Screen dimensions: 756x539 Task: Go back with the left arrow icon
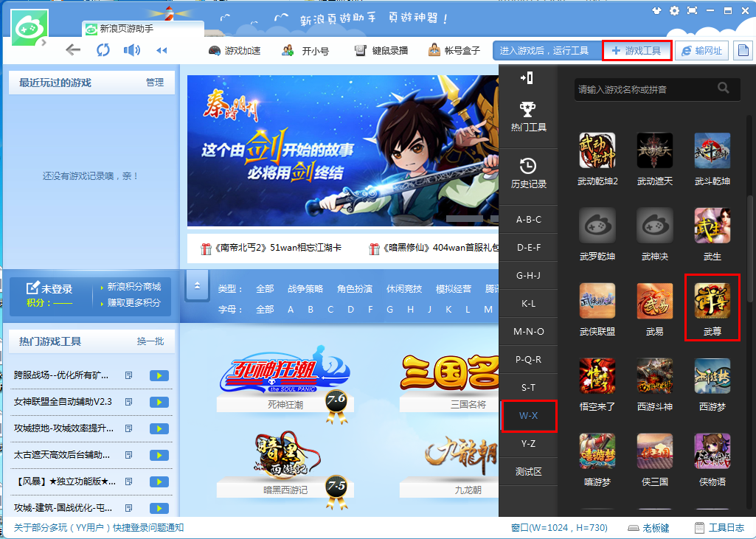[x=72, y=50]
